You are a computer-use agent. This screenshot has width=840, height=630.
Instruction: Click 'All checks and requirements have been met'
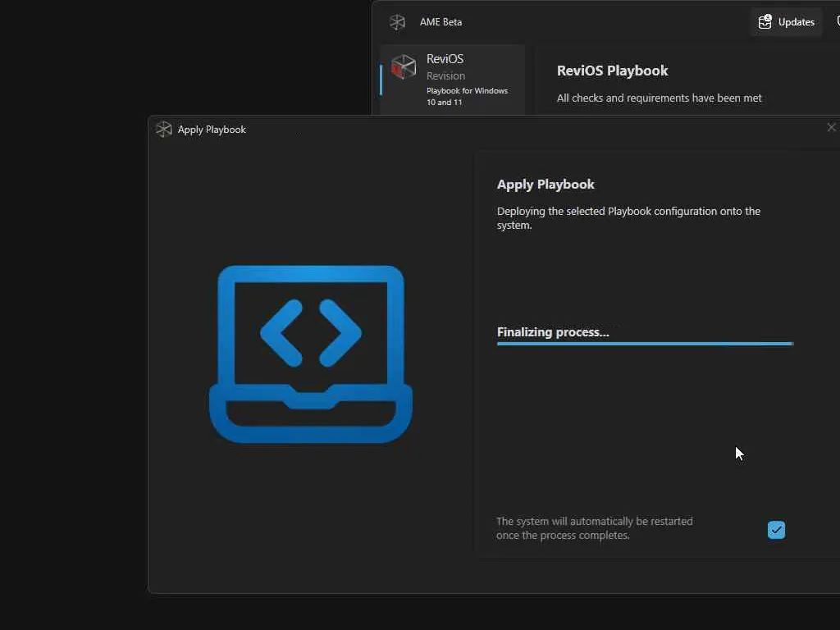659,98
